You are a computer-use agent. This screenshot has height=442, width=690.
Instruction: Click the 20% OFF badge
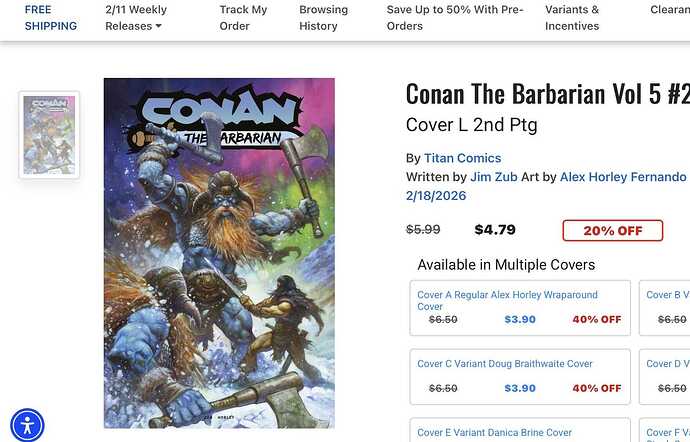pos(612,230)
